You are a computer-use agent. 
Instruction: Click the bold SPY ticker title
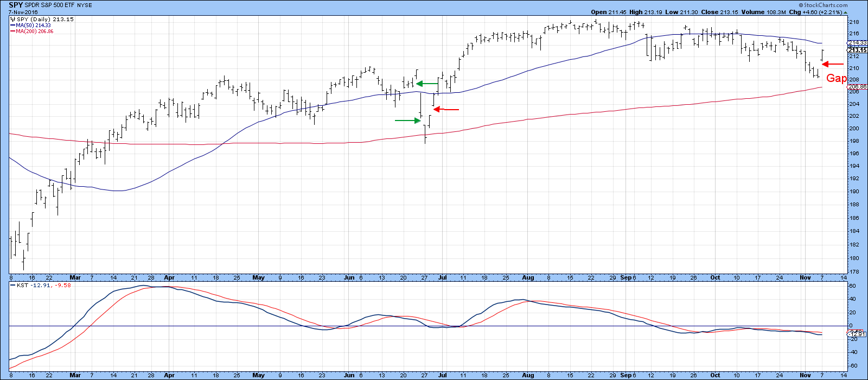click(15, 5)
